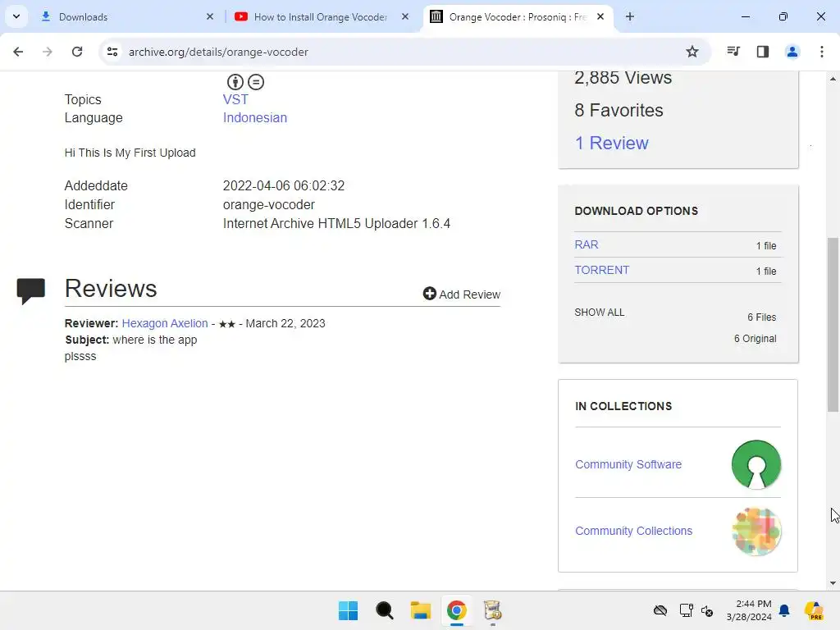Close the Orange Vocoder archive tab
The image size is (840, 630).
[600, 16]
